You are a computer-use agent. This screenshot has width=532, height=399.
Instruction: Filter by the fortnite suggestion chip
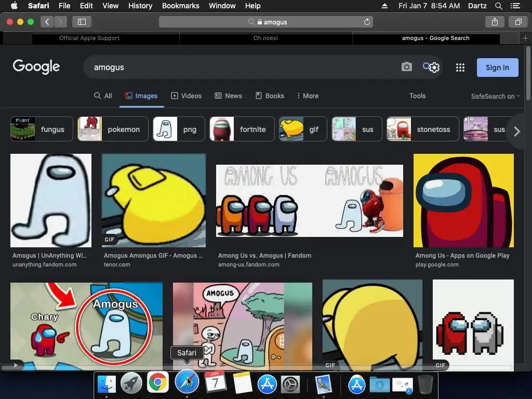(242, 129)
